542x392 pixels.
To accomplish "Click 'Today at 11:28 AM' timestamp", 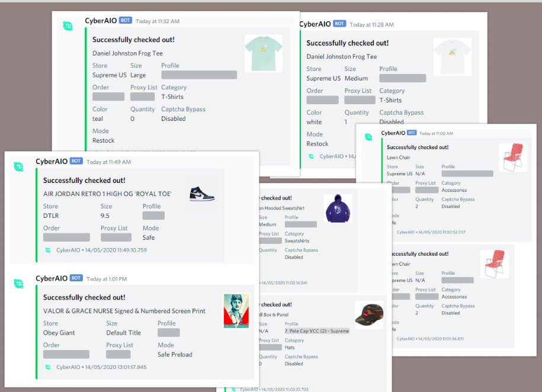I will pos(371,24).
